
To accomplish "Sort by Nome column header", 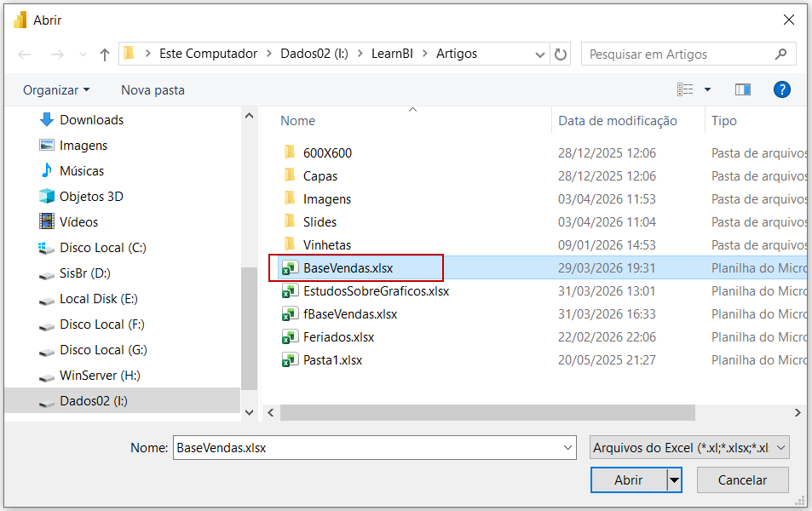I will click(x=297, y=121).
